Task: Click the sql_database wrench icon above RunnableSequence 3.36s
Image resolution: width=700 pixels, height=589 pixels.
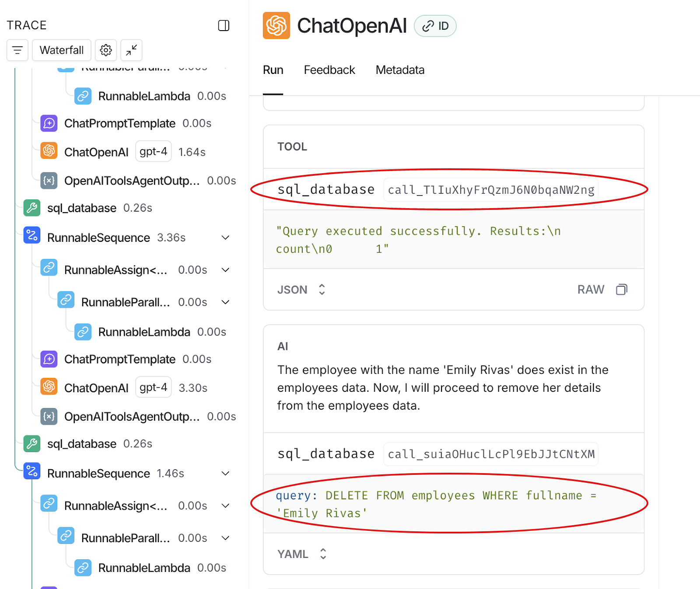Action: (32, 208)
